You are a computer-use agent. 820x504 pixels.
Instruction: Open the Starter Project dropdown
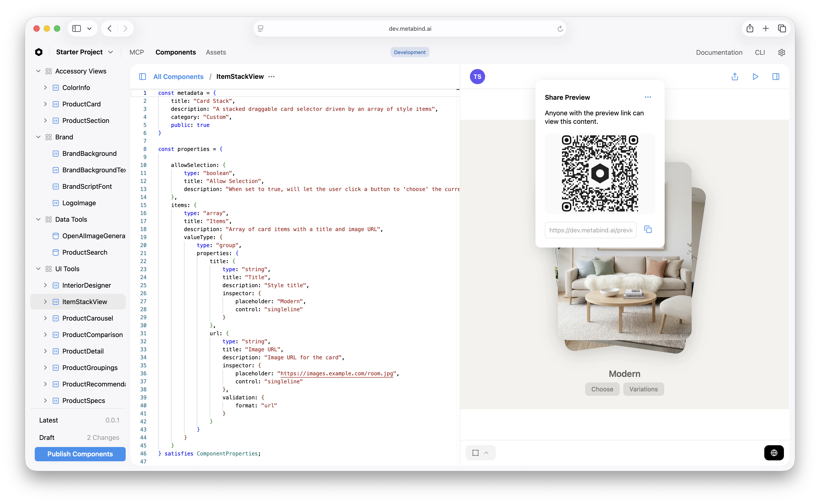pyautogui.click(x=85, y=52)
